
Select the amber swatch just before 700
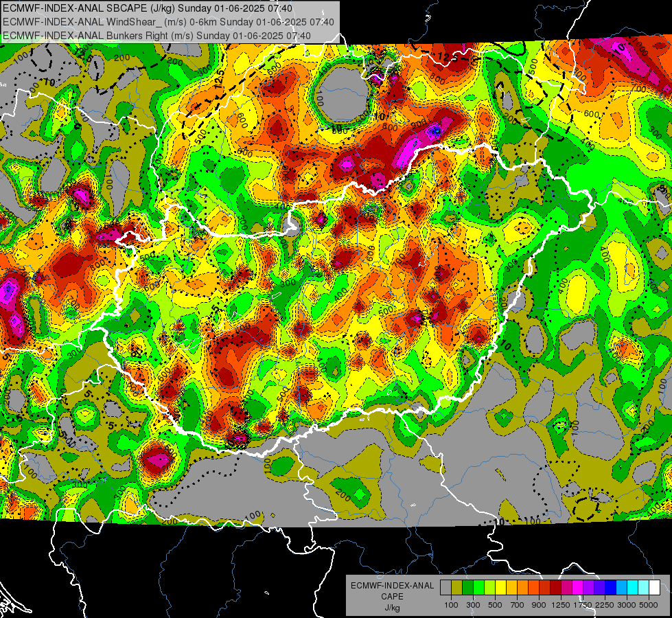point(511,587)
